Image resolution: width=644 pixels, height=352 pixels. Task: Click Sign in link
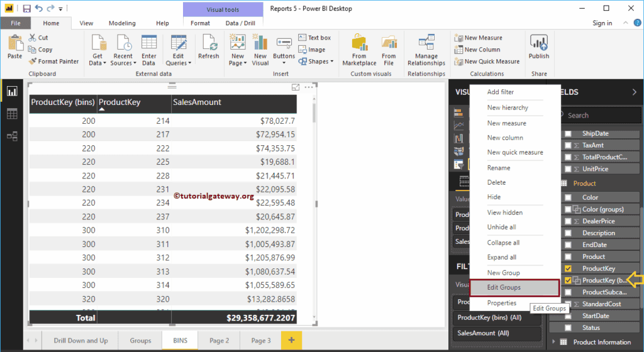click(x=602, y=23)
